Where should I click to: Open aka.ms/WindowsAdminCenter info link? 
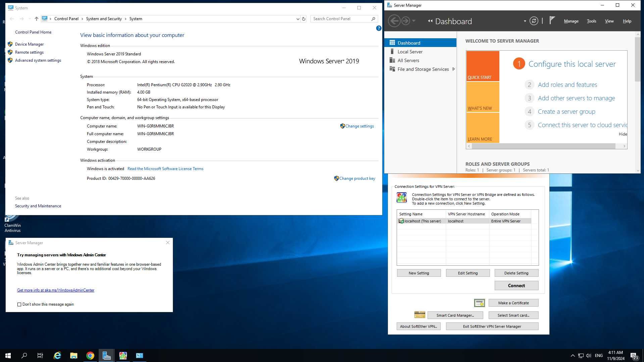[56, 290]
